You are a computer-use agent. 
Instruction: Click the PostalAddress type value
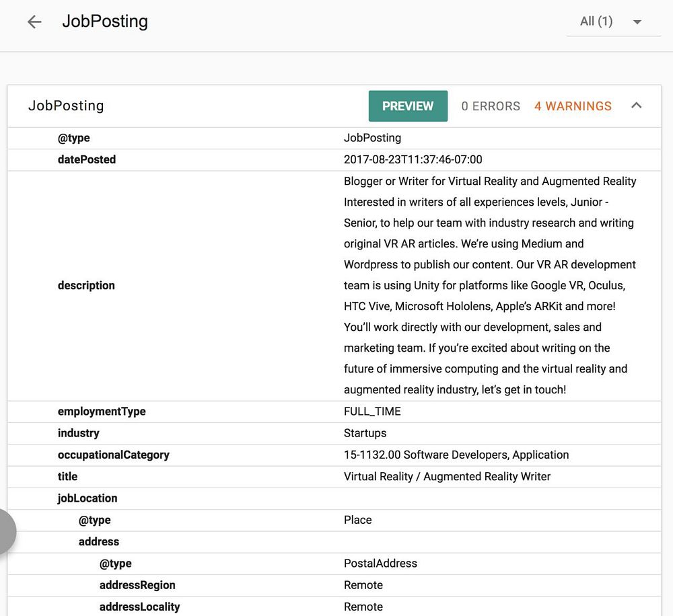pos(380,564)
